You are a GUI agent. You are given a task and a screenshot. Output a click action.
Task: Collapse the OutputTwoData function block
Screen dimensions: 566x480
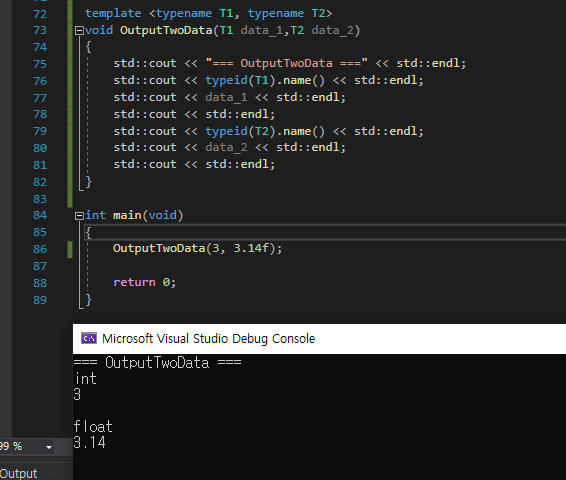pyautogui.click(x=79, y=31)
